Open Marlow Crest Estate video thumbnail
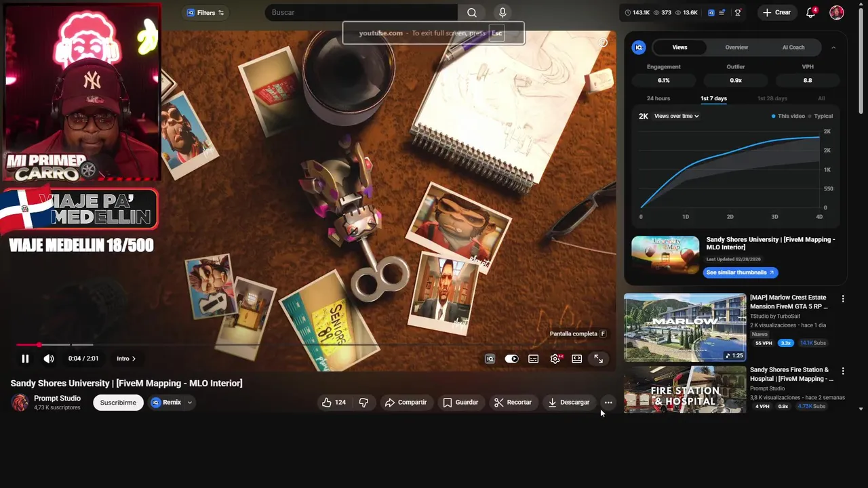 [x=685, y=327]
